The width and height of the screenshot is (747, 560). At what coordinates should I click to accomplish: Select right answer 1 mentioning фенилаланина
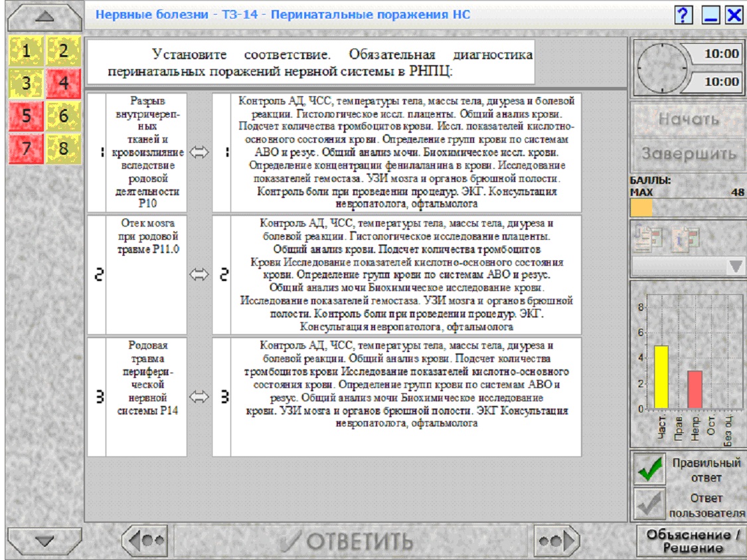click(406, 153)
